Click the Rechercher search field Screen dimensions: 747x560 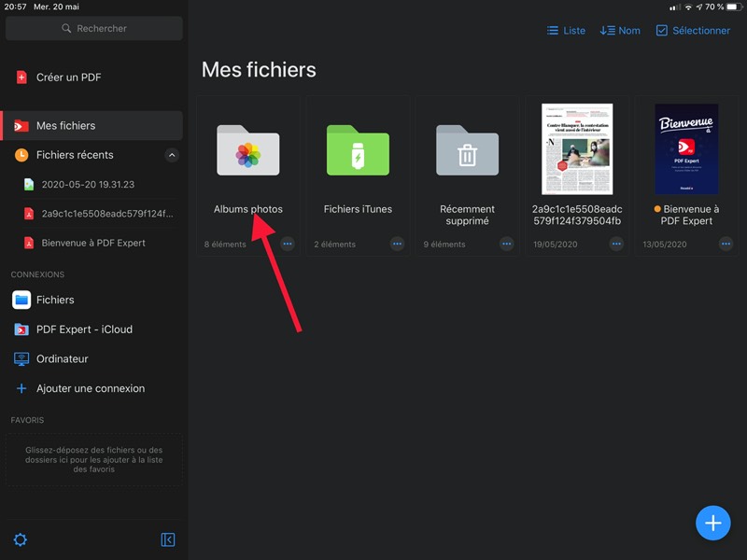pos(93,28)
